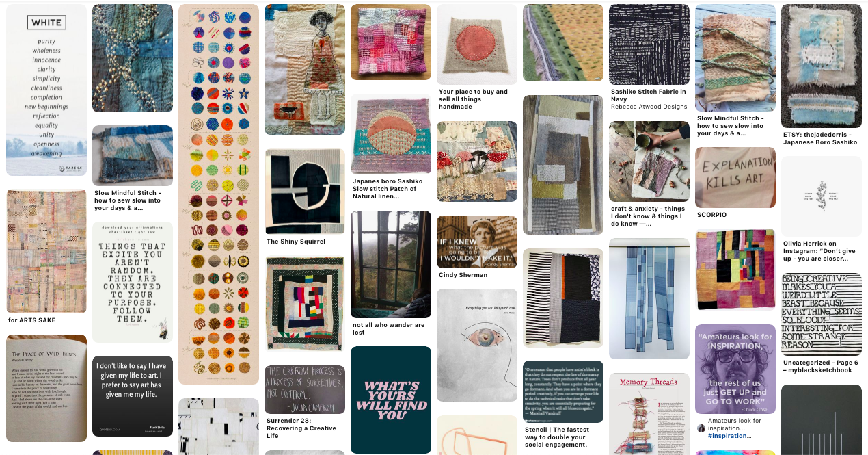Open the #inspiration hashtag link

[729, 436]
